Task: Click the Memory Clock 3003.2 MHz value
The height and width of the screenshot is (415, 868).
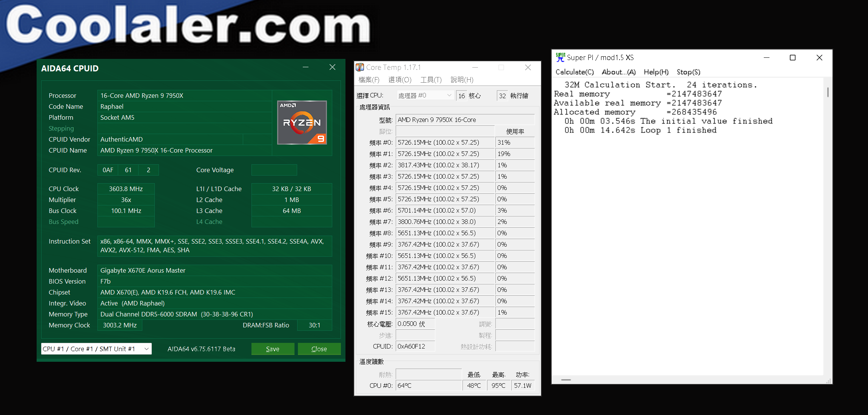Action: click(120, 325)
